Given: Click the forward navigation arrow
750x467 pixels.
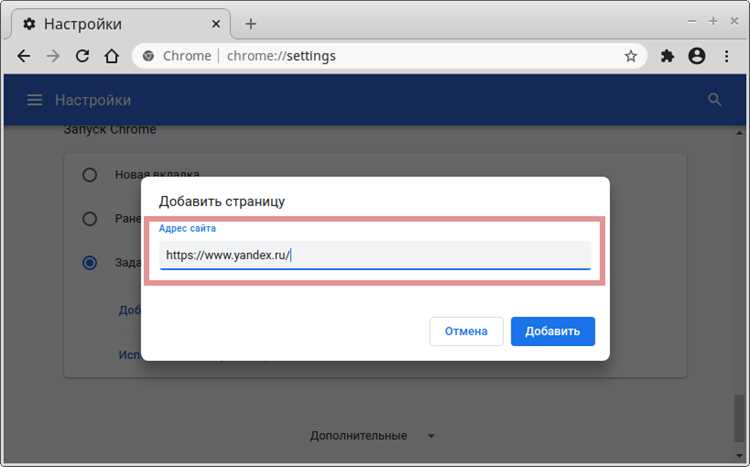Looking at the screenshot, I should pos(53,56).
